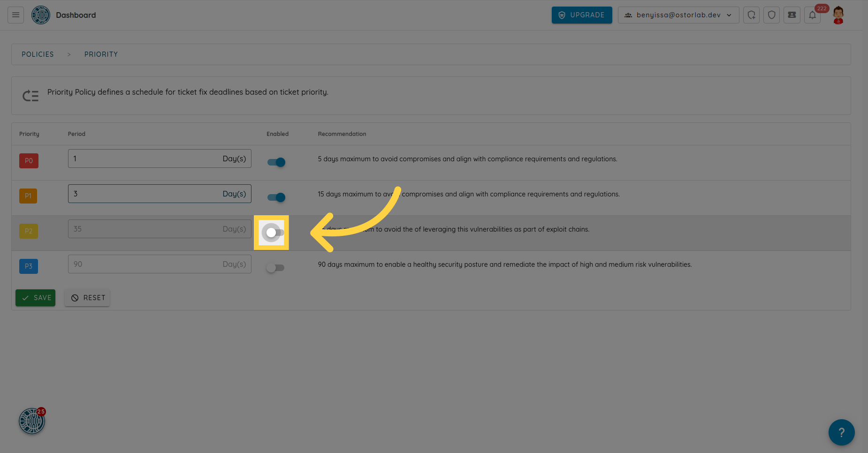The width and height of the screenshot is (868, 453).
Task: Select the Priority breadcrumb item
Action: click(x=101, y=54)
